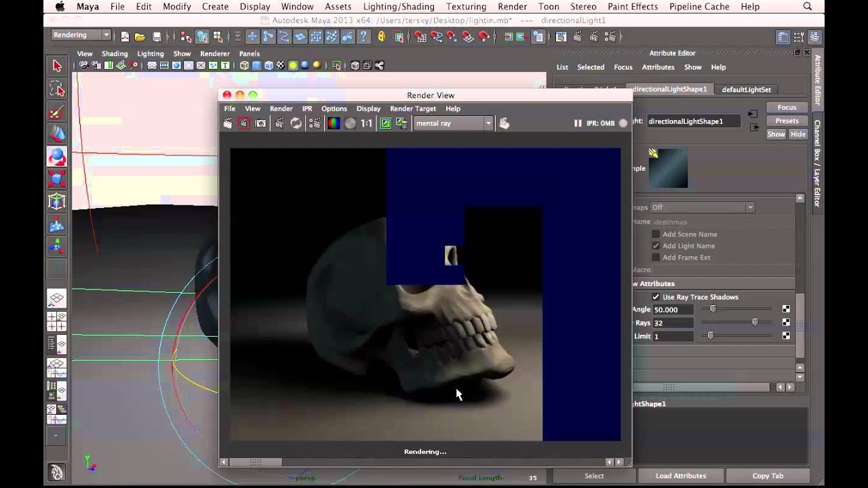Open Renderer menu in viewport panel
This screenshot has width=868, height=488.
(x=215, y=54)
